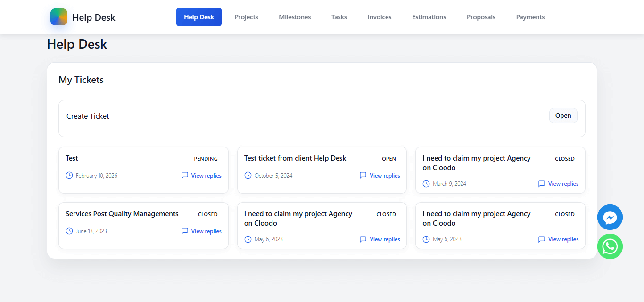644x302 pixels.
Task: Click the Proposals tab
Action: point(481,17)
